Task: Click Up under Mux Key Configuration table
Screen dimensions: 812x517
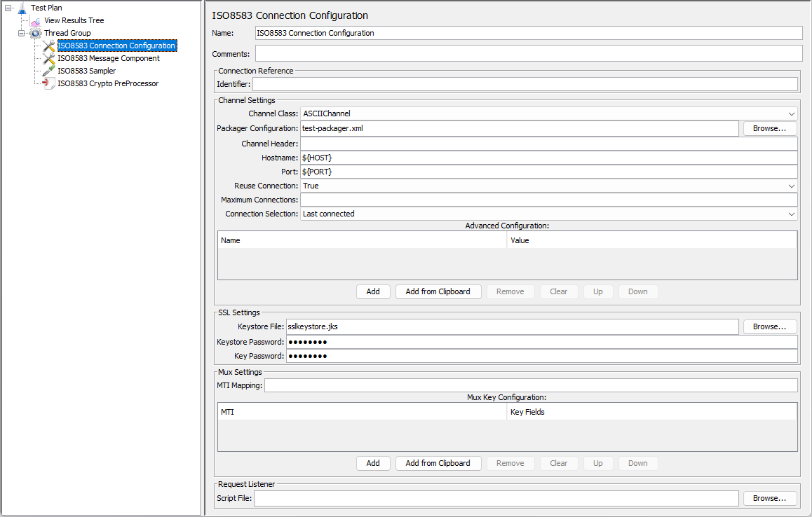Action: click(597, 463)
